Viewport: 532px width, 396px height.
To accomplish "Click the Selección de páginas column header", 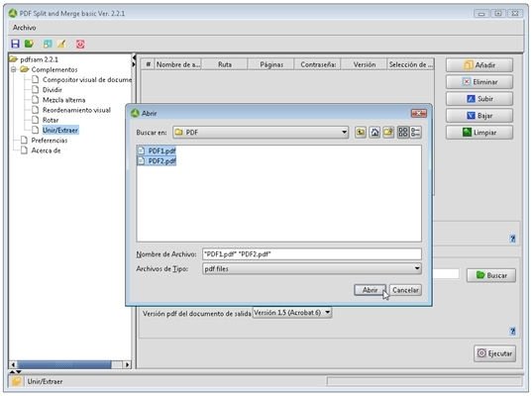I will click(x=410, y=64).
